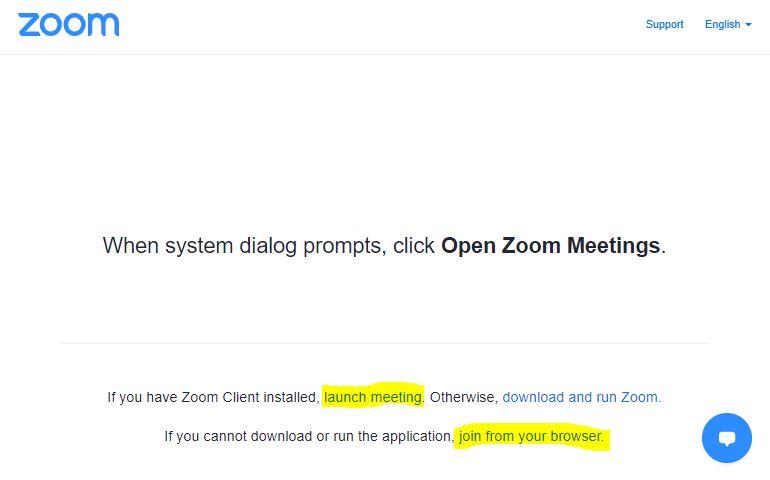Click the word 'Zoom' in the download link
Image resolution: width=770 pixels, height=480 pixels.
639,397
